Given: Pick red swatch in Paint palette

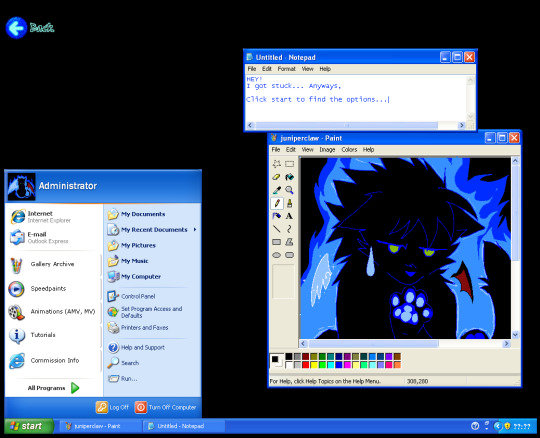Looking at the screenshot, I should (x=305, y=365).
